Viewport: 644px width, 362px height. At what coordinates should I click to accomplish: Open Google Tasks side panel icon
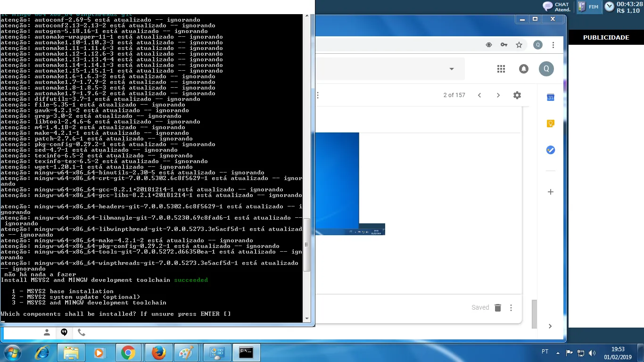pos(550,150)
